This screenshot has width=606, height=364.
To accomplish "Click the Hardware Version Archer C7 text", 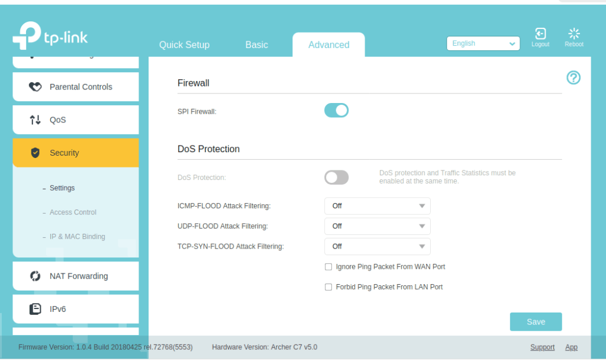I will tap(265, 347).
